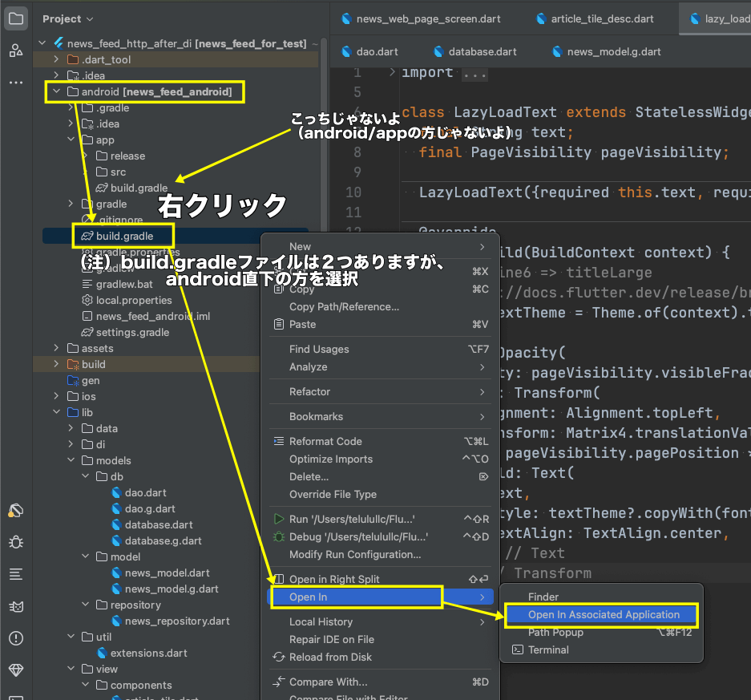Switch to the news_model.g.dart tab
The height and width of the screenshot is (700, 751).
(607, 52)
